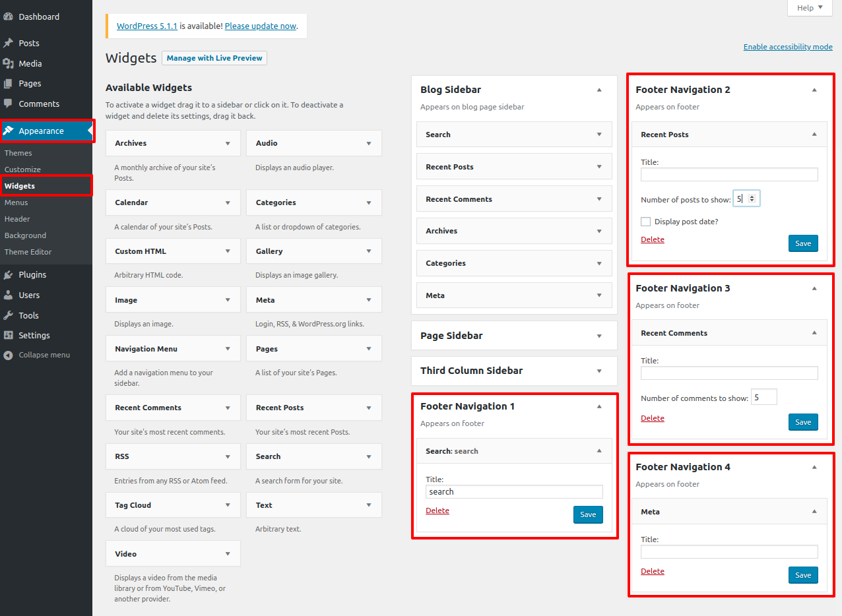Click the Comments speech bubble icon
Screen dimensions: 842x616
[9, 104]
